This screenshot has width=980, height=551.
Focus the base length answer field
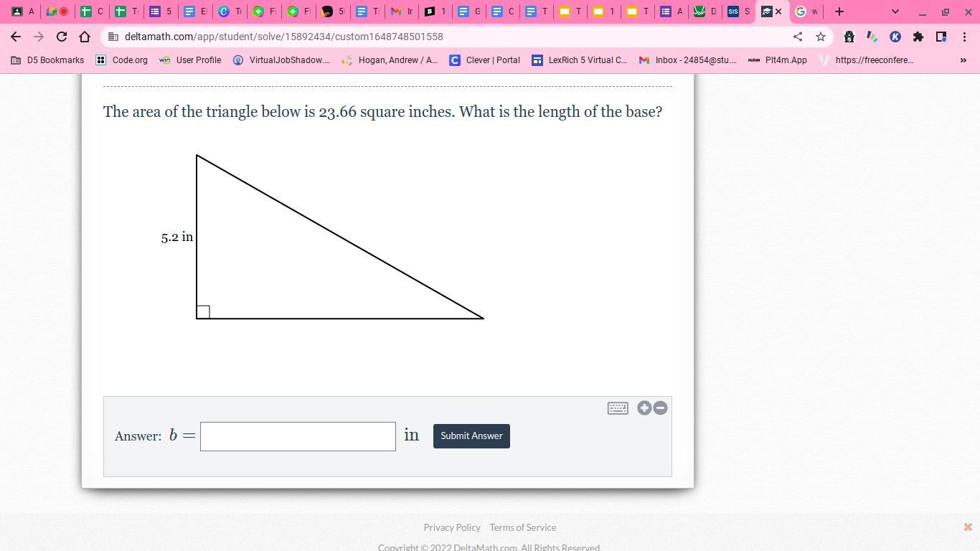pos(298,436)
